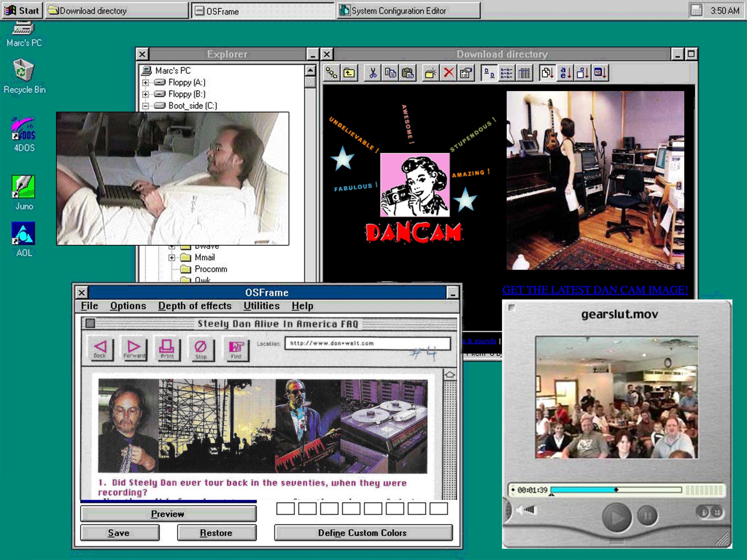Click the Define Custom Colors button
The image size is (747, 560).
click(363, 533)
